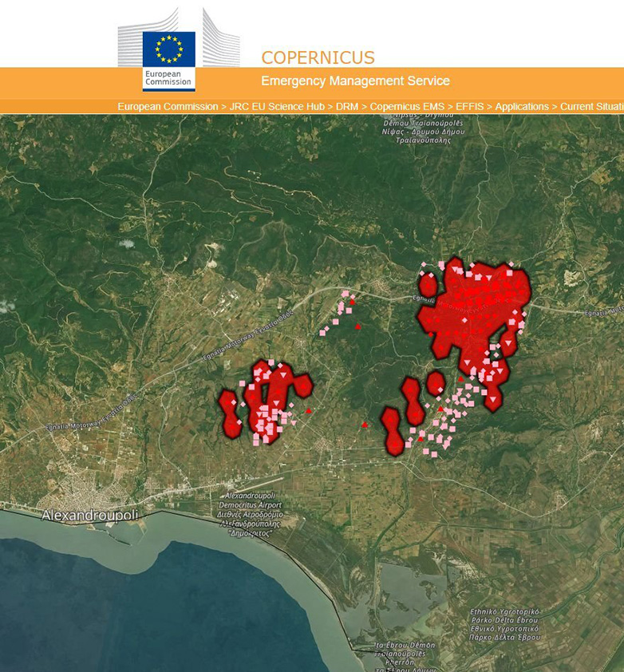
Task: Go to Applications in the breadcrumb
Action: tap(522, 107)
